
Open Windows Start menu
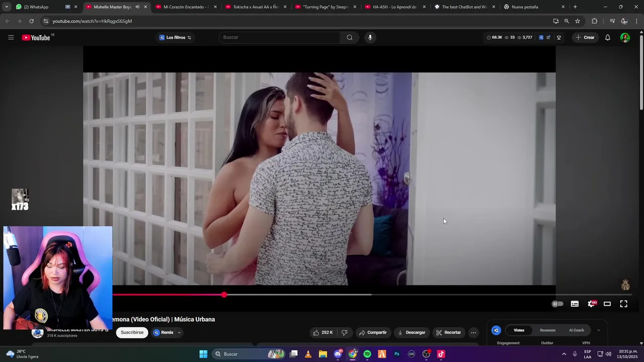tap(203, 354)
